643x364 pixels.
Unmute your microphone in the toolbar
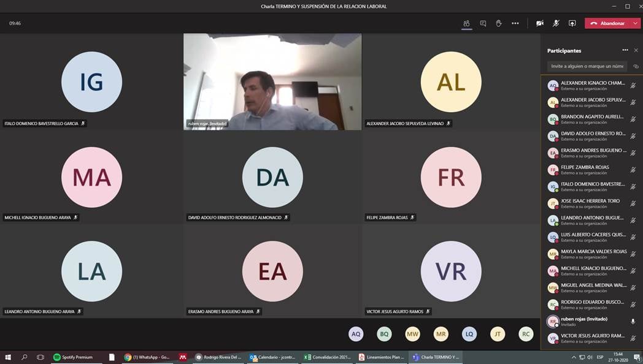click(556, 23)
